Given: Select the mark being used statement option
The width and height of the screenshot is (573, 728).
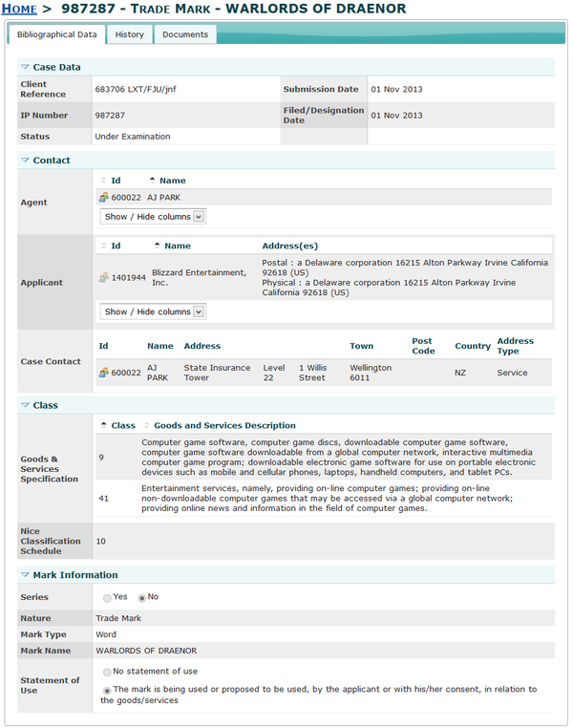Looking at the screenshot, I should tap(107, 690).
